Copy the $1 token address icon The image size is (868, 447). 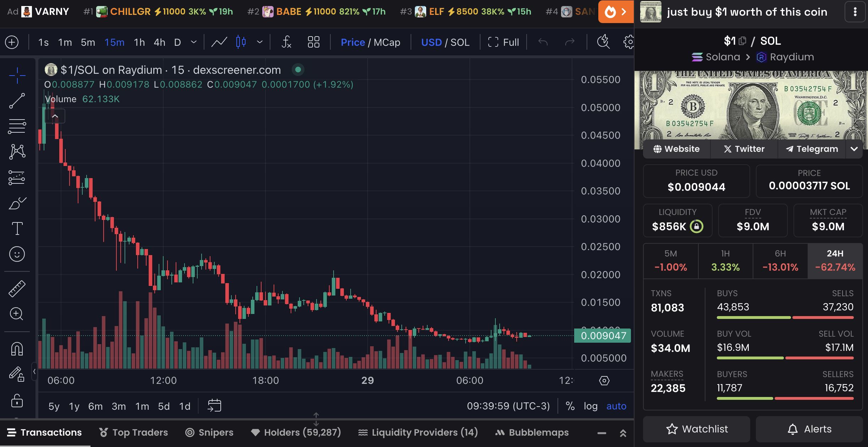[742, 41]
